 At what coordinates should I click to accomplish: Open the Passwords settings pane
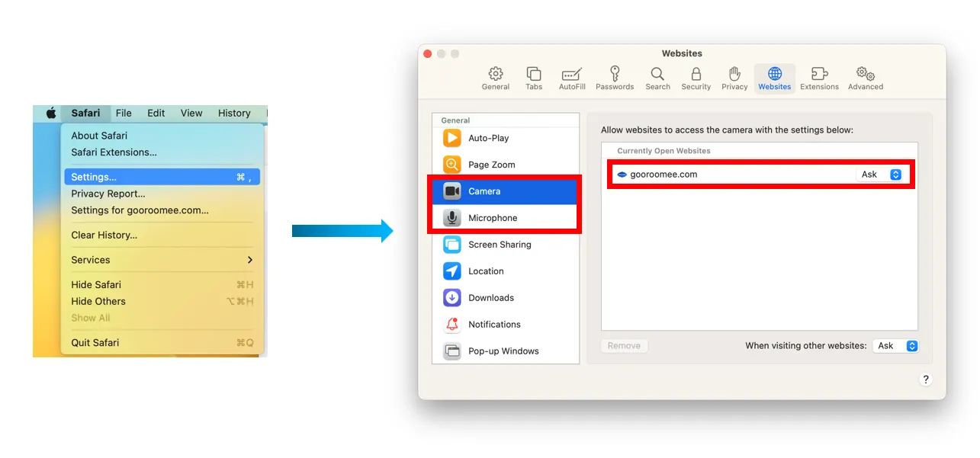pos(615,78)
